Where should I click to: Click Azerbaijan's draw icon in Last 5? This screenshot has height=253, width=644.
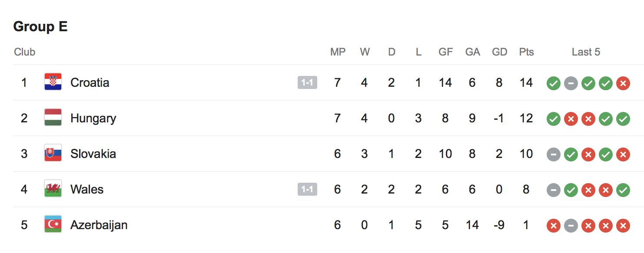pos(571,225)
